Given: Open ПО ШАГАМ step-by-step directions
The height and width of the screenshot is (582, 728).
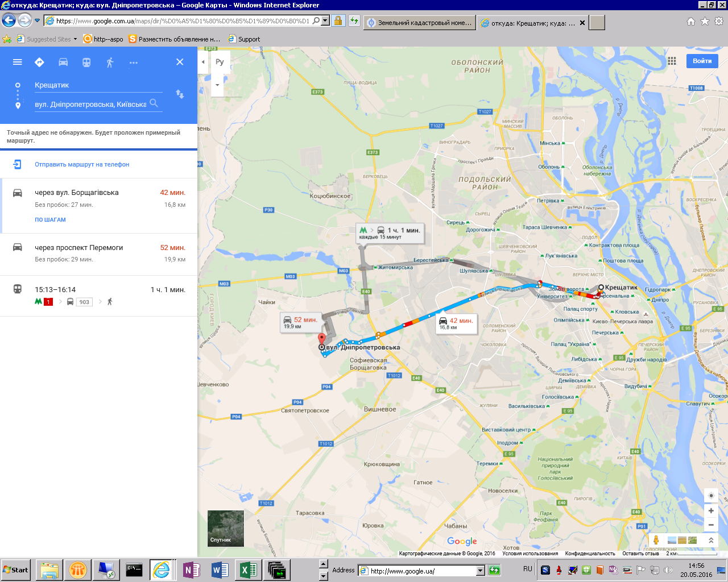Looking at the screenshot, I should point(50,220).
